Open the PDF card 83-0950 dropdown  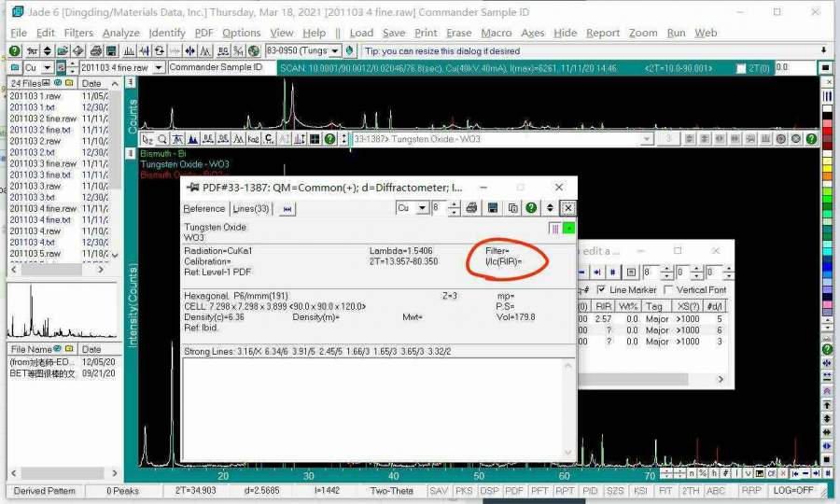[x=335, y=51]
